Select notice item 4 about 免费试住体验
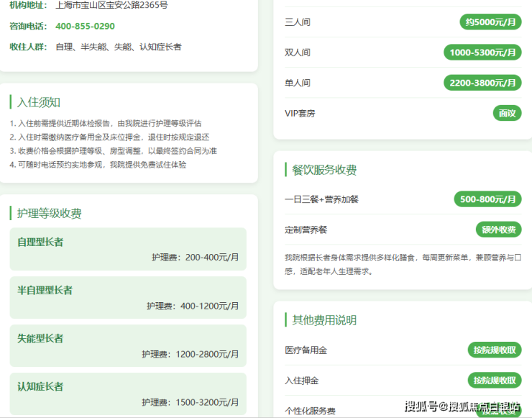 98,165
